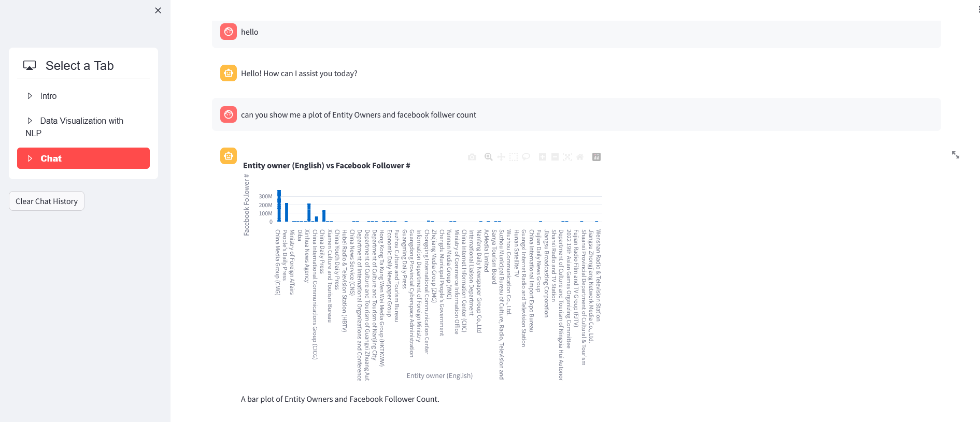Screen dimensions: 980x422
Task: Close the sidebar with the X
Action: [158, 10]
